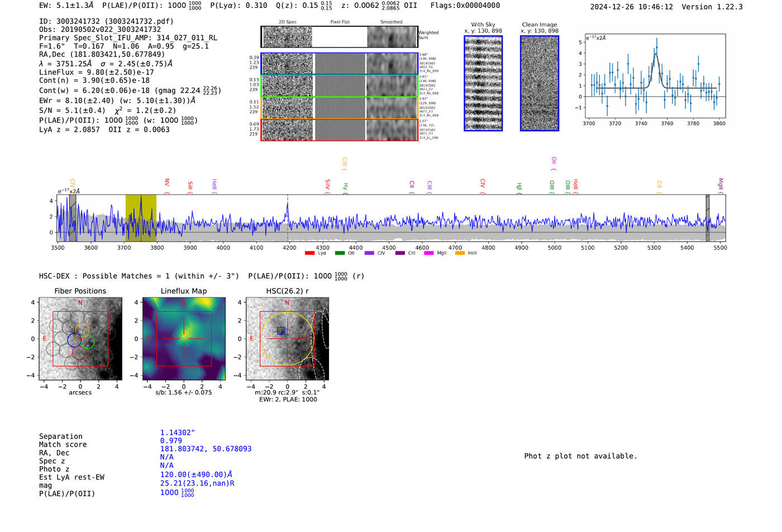Open the Lineflux Map image
The width and height of the screenshot is (782, 532).
[184, 339]
